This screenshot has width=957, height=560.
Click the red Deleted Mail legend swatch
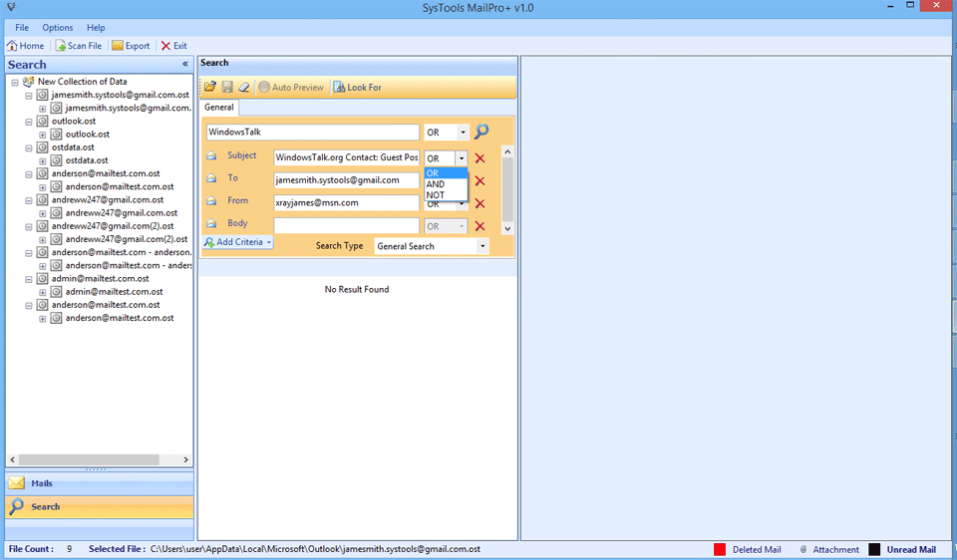720,550
